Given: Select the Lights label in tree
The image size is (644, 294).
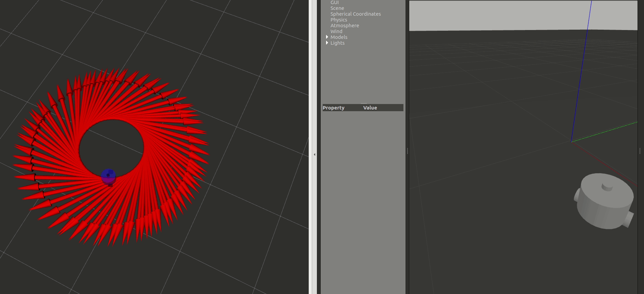Looking at the screenshot, I should click(x=337, y=43).
